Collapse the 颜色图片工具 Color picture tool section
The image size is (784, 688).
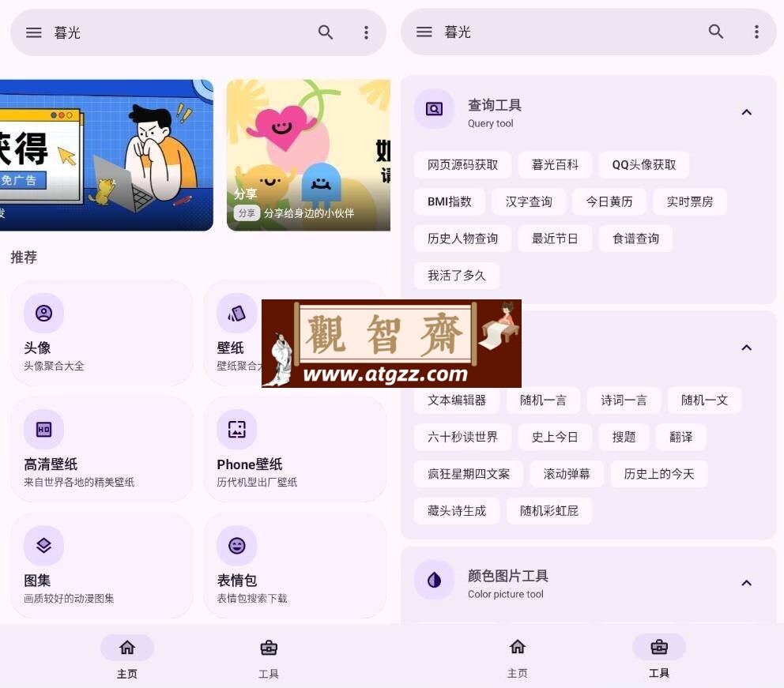(747, 583)
